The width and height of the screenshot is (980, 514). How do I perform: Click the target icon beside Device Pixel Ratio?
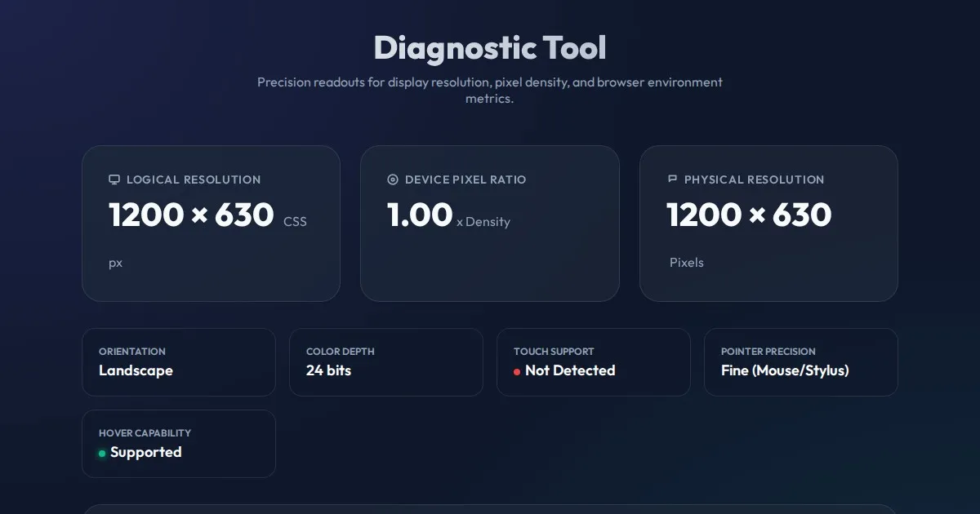[x=393, y=179]
